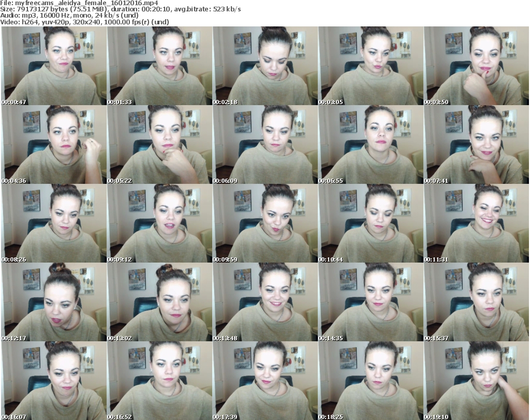Pick the frame at timestamp 00:08:26

click(x=54, y=224)
